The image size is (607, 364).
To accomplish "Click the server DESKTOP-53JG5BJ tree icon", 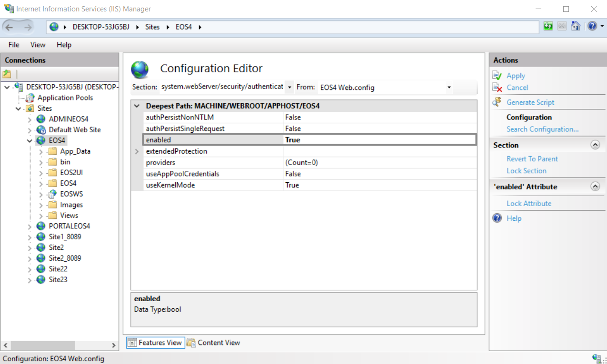I will pos(19,87).
